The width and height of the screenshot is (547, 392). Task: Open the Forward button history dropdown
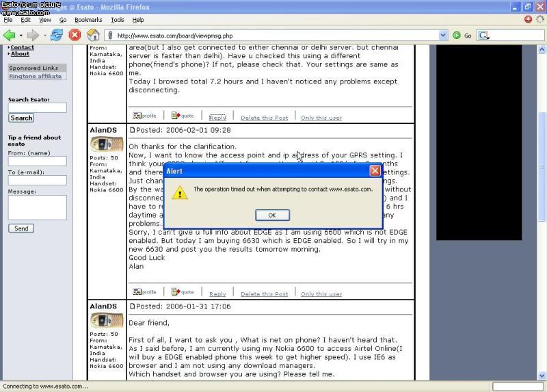(x=44, y=36)
